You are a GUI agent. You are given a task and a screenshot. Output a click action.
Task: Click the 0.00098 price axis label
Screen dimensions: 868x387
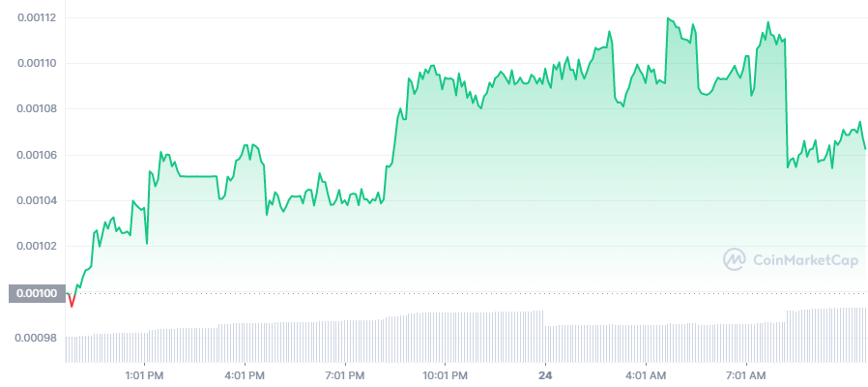click(37, 337)
